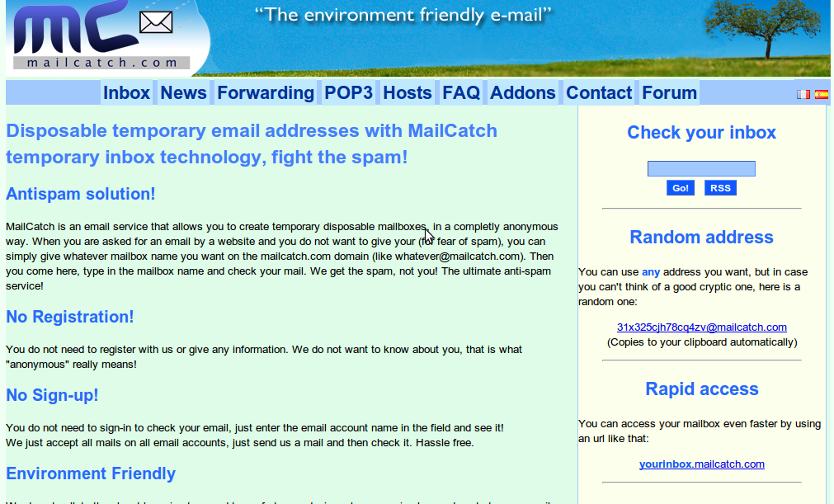Open the Addons page

click(523, 93)
